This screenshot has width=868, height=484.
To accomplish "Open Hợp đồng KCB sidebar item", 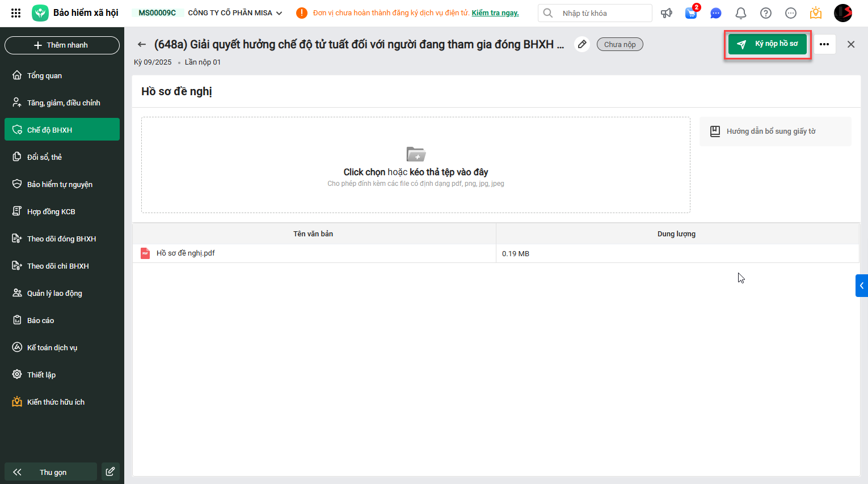I will (x=62, y=211).
